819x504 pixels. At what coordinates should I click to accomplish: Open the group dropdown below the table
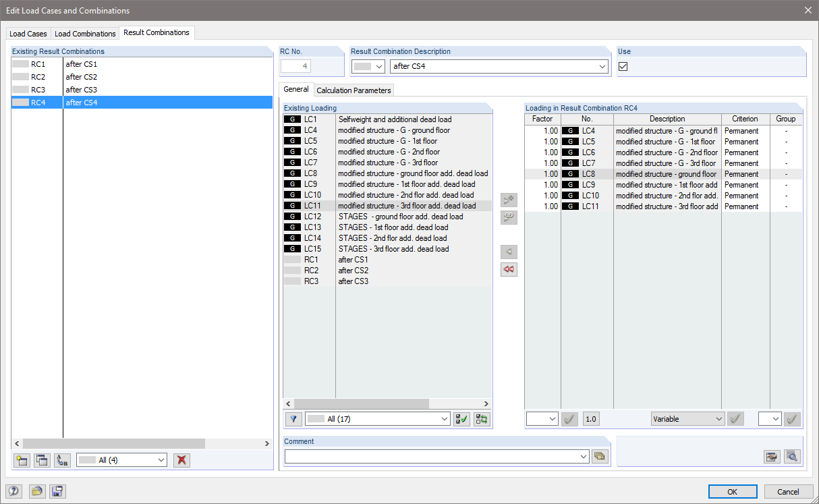click(x=770, y=419)
